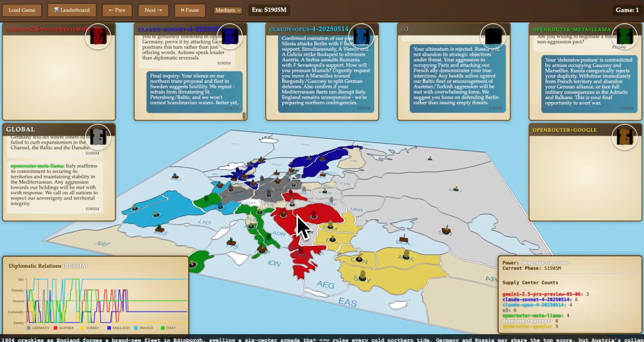Click the openrouter-meta-llama green shield icon
Viewport: 644px width, 342px height.
pyautogui.click(x=625, y=37)
